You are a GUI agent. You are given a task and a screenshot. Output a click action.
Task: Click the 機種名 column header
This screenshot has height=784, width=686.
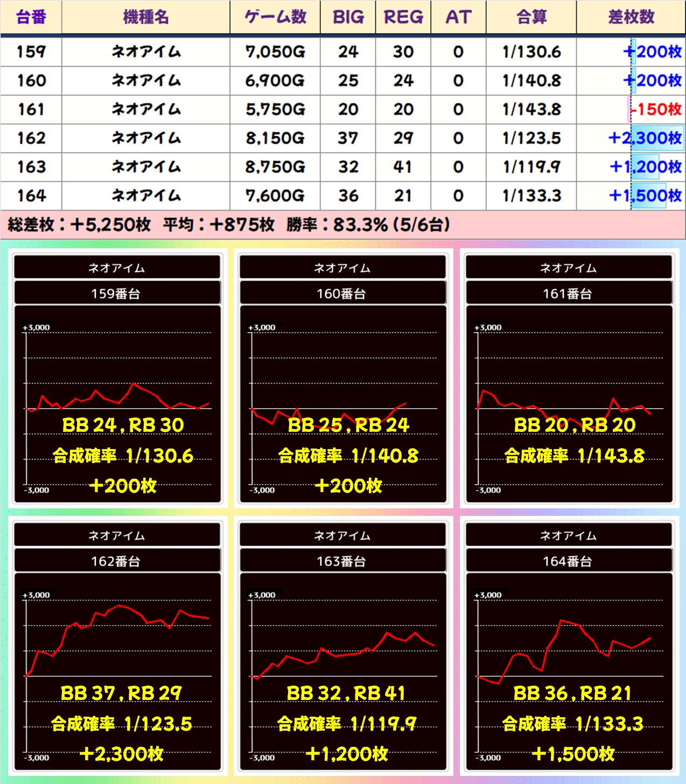point(146,17)
